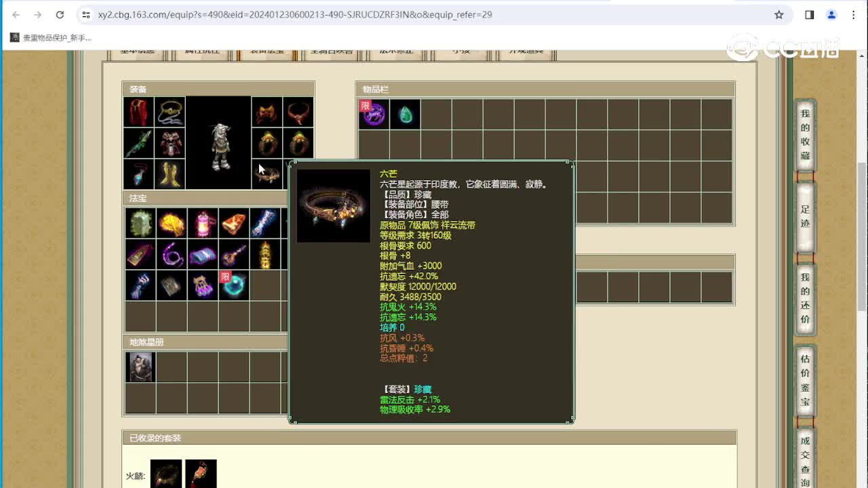Click the blue gauntlet 法宝 in first row
Viewport: 868px width, 488px height.
[265, 223]
